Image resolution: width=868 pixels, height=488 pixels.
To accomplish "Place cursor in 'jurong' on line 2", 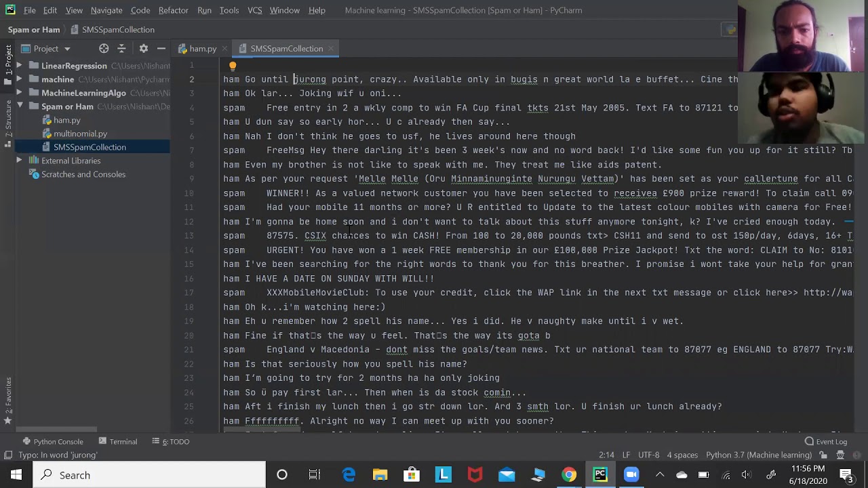I will [310, 79].
